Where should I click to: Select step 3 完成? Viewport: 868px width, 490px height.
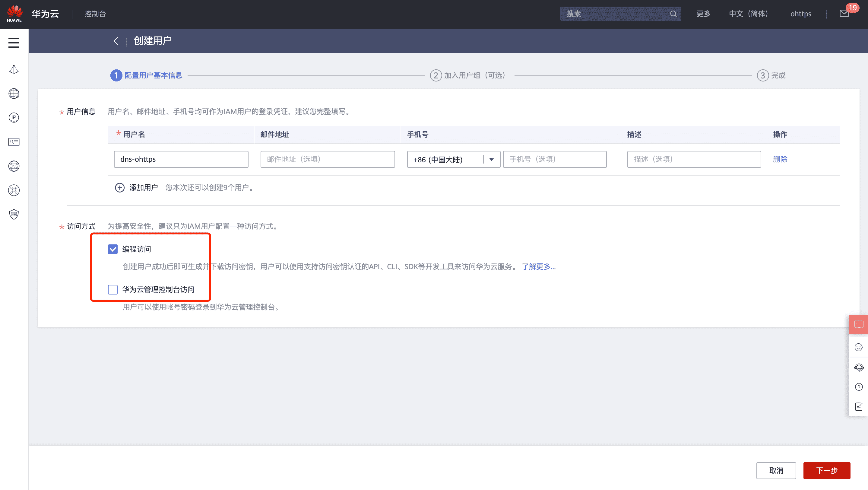pyautogui.click(x=771, y=75)
